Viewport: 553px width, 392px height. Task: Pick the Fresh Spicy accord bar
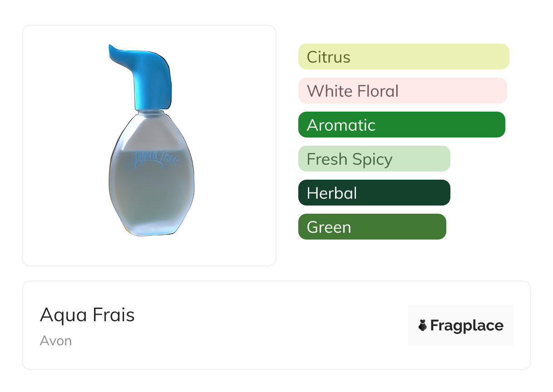point(374,159)
